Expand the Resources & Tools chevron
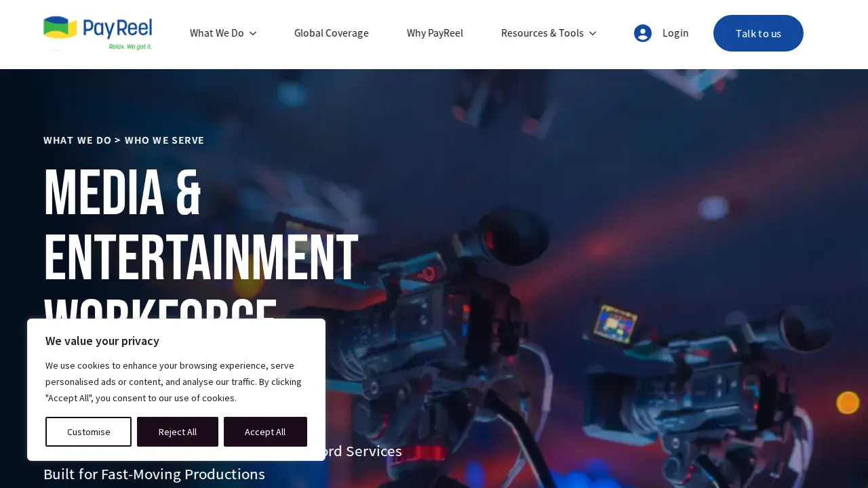Viewport: 868px width, 488px height. click(x=593, y=33)
